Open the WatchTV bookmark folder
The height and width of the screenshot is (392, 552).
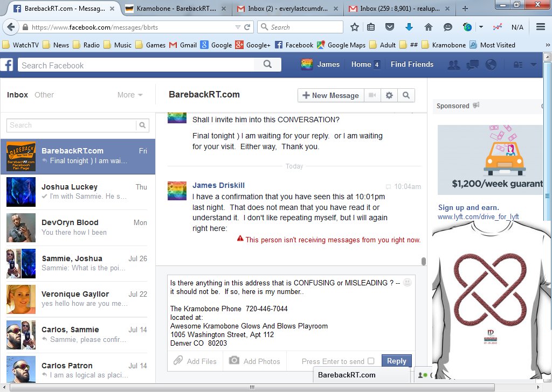click(x=20, y=45)
